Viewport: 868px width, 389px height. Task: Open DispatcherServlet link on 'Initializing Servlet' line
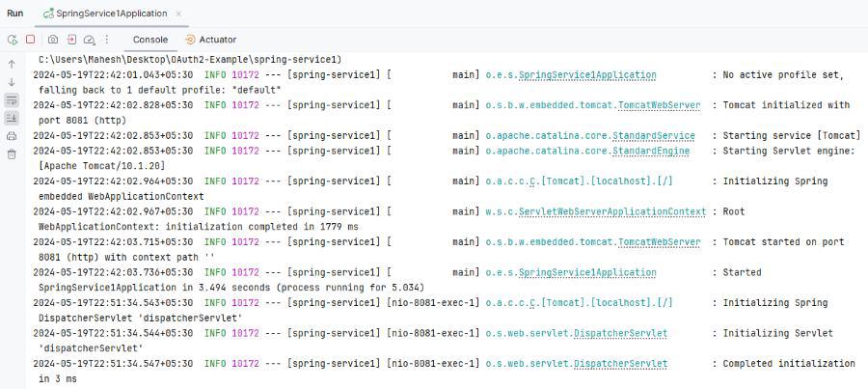(x=620, y=334)
